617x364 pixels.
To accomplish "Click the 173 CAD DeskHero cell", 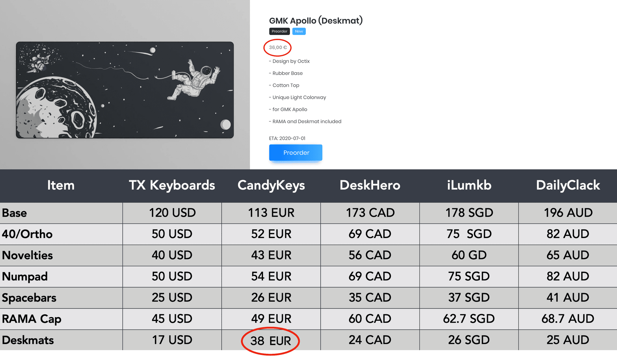I will coord(370,213).
